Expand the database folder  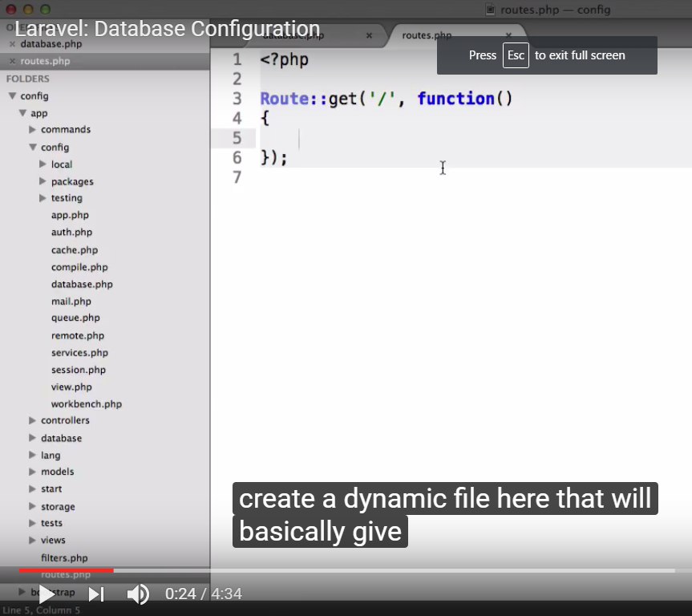32,438
